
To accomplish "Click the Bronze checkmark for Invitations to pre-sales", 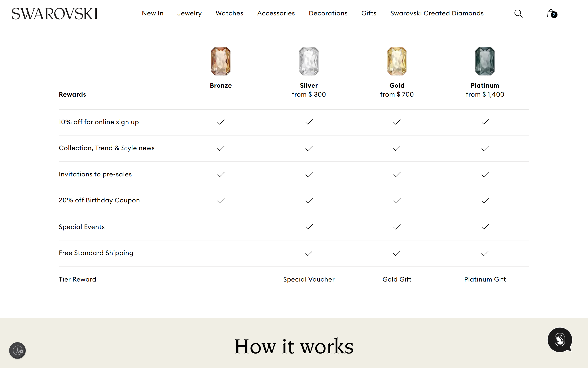I will (221, 175).
